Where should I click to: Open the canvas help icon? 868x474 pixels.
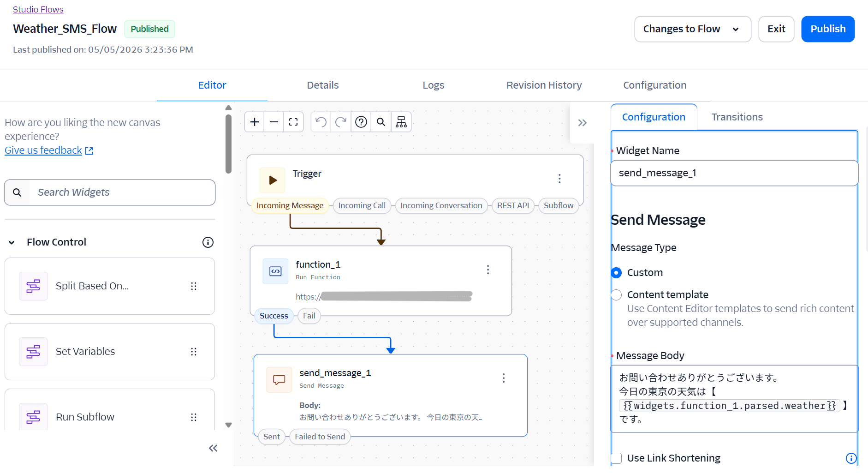tap(361, 122)
